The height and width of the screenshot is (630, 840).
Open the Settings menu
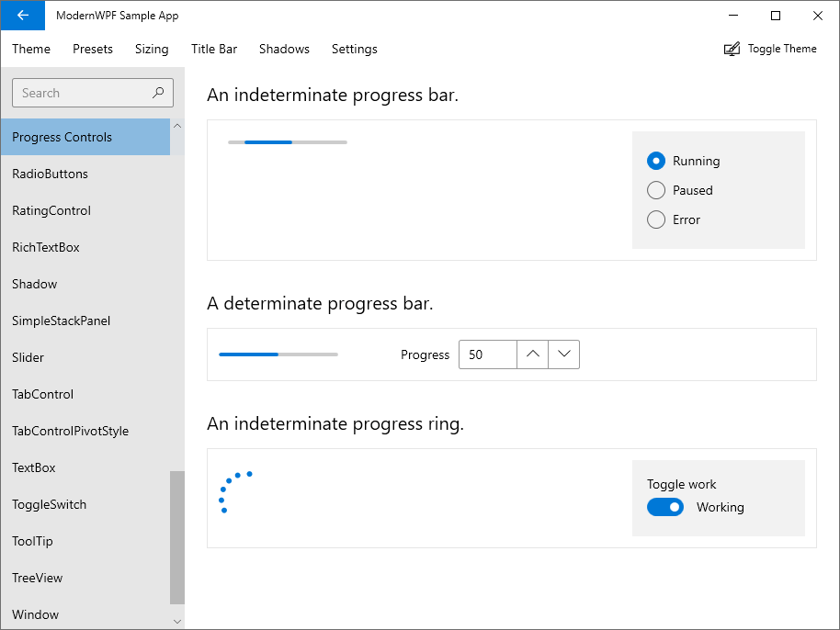[x=354, y=49]
